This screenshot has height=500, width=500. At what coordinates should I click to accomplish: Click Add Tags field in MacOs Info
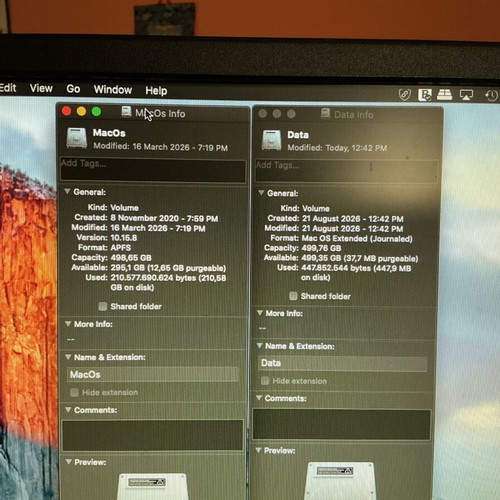[x=153, y=170]
